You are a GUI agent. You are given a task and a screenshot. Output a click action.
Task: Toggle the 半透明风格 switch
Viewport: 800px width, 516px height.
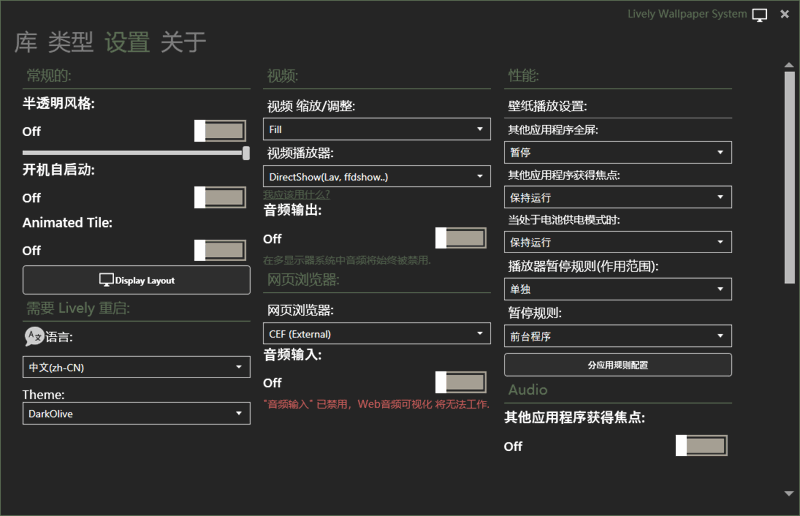click(x=220, y=131)
